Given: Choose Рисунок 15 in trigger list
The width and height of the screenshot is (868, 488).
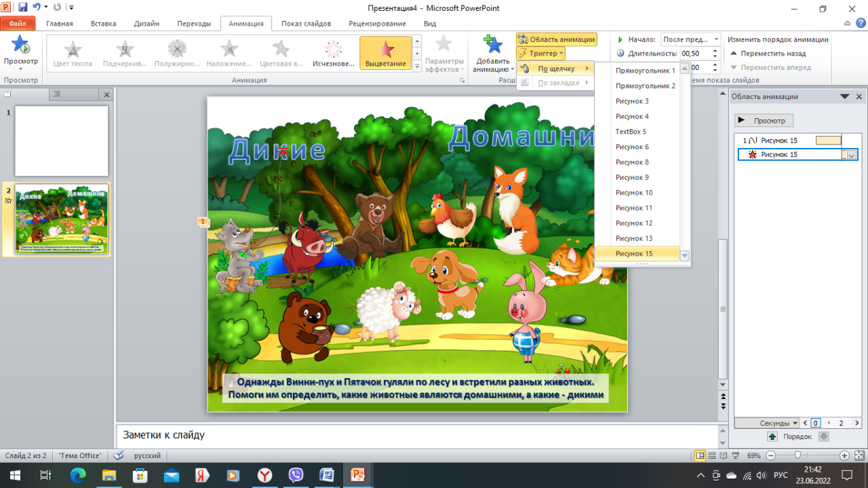Looking at the screenshot, I should [636, 253].
